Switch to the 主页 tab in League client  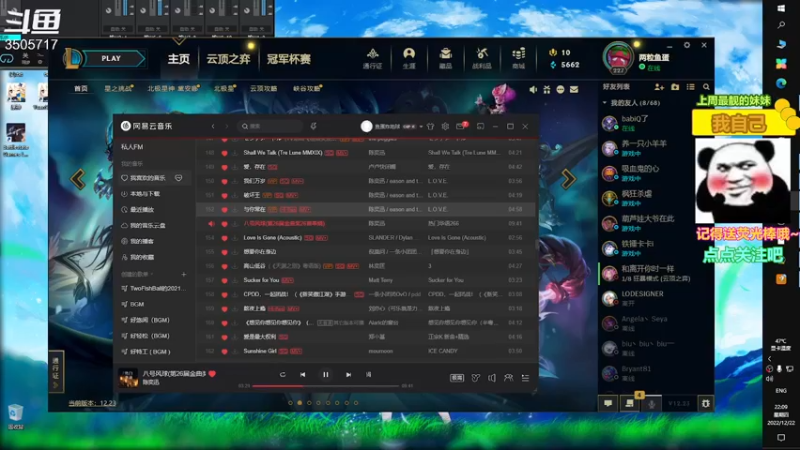(x=179, y=59)
